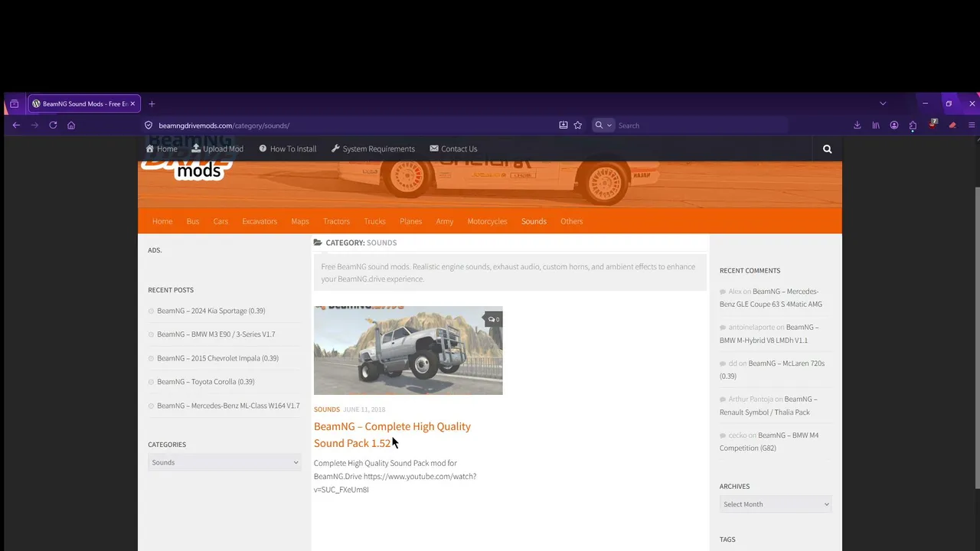Open the Downloads toolbar icon
Viewport: 980px width, 551px height.
point(857,126)
